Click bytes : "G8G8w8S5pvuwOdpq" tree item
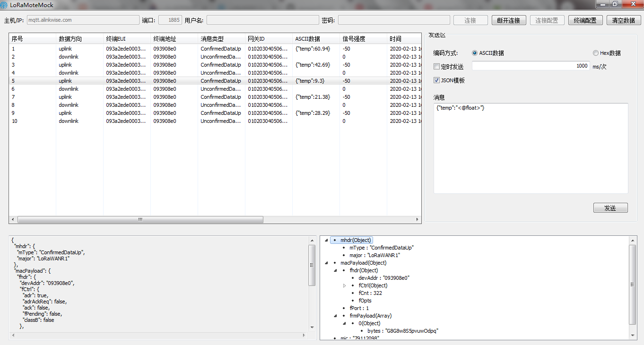Screen dimensions: 644x345 403,331
